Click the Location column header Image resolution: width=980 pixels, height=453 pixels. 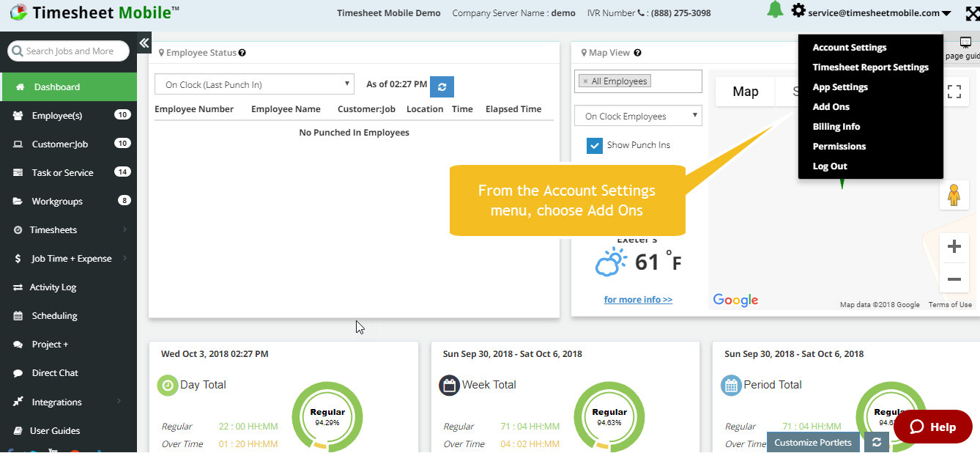click(x=425, y=109)
